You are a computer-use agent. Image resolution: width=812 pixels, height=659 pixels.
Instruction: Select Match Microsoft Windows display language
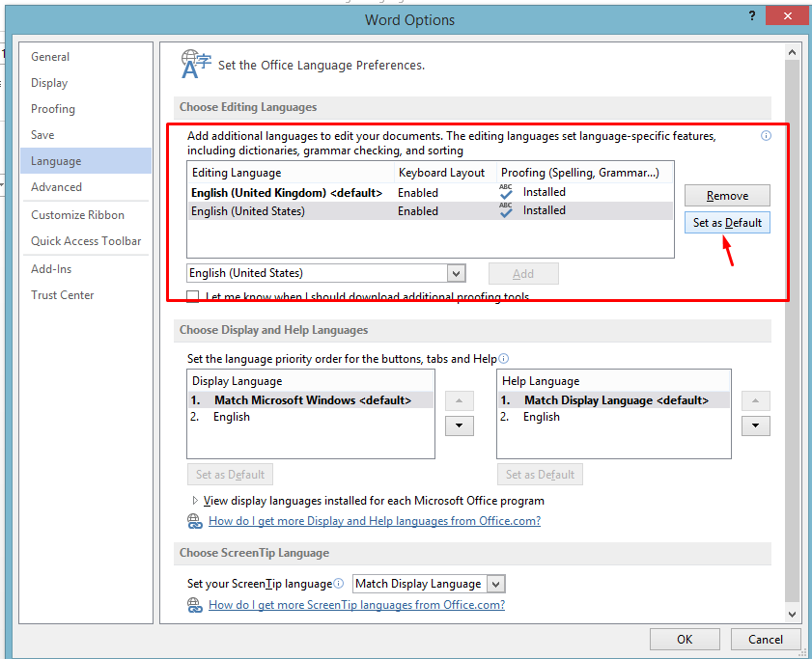coord(311,400)
